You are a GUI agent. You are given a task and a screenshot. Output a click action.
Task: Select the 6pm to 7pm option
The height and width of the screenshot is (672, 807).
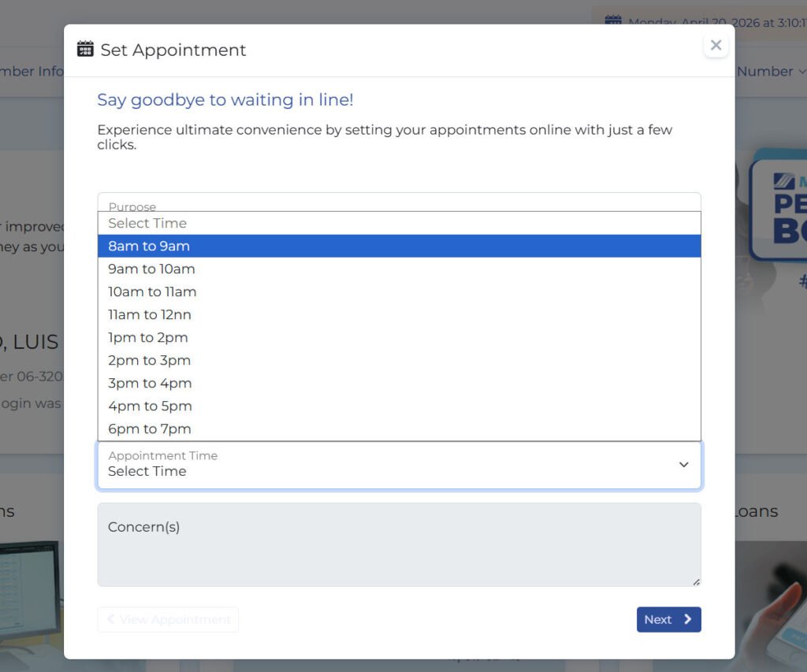[399, 429]
